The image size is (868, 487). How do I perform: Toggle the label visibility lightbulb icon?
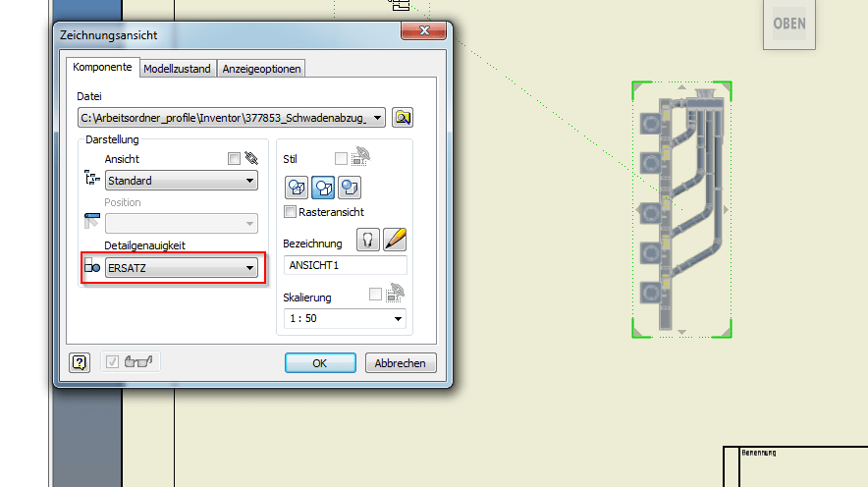tap(367, 240)
